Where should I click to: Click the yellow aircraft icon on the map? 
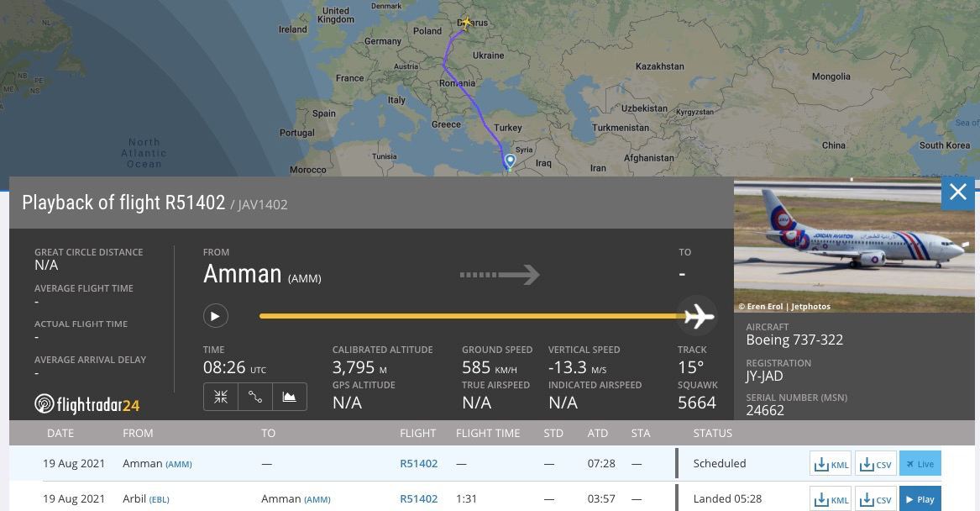(x=466, y=24)
